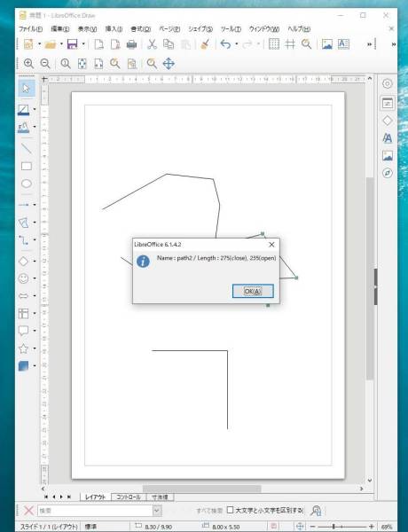408x532 pixels.
Task: Open the sidebar Properties panel icon
Action: pos(388,103)
